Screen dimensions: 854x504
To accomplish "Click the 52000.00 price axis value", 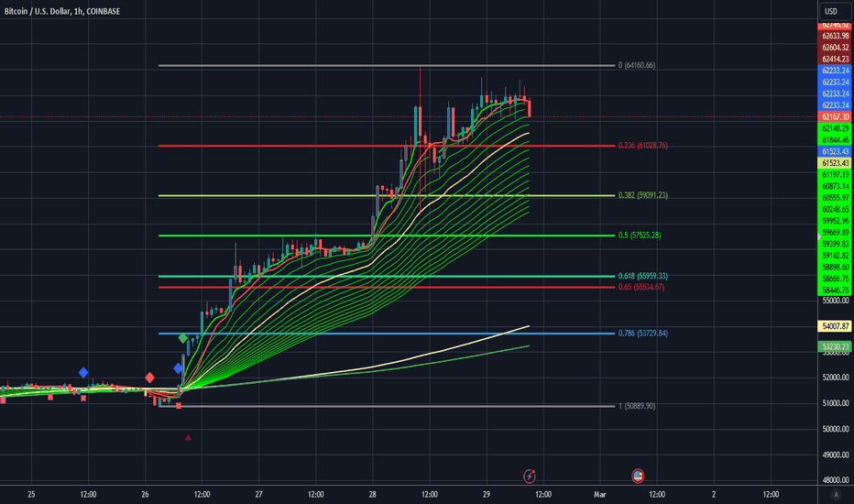I will pyautogui.click(x=836, y=377).
